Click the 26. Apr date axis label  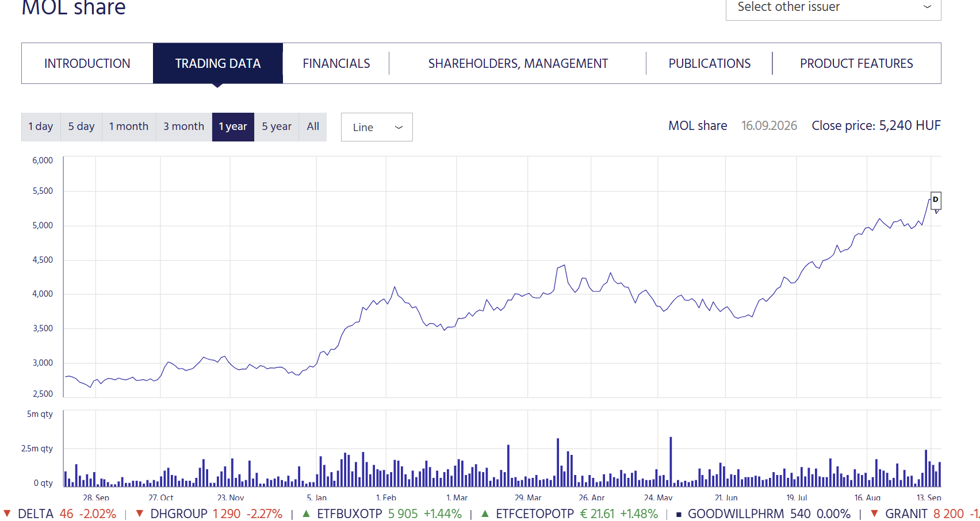(592, 497)
